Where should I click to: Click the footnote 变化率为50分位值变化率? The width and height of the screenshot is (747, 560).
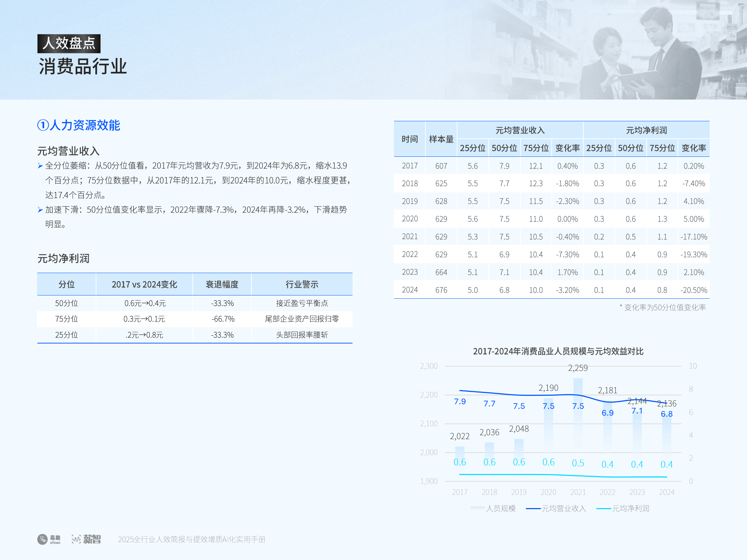662,307
